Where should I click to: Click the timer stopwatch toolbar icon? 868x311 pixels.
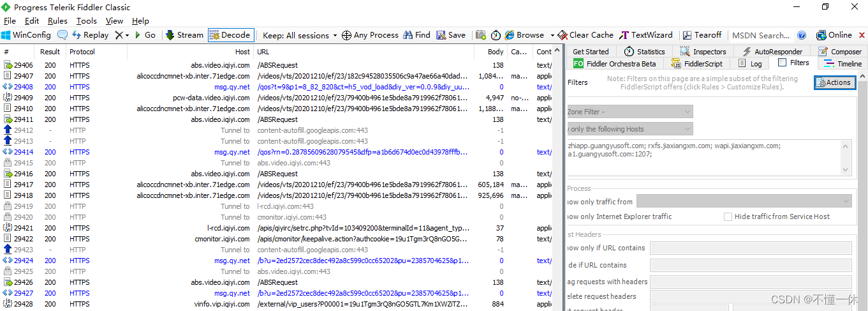[x=496, y=35]
